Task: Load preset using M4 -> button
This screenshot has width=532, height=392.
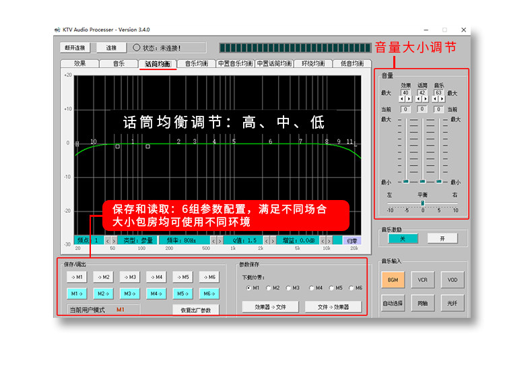Action: [x=156, y=294]
